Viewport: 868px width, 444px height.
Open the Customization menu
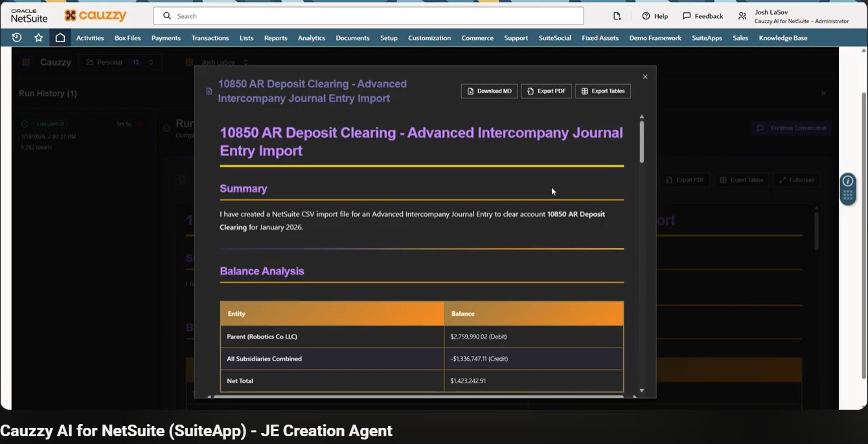[429, 38]
